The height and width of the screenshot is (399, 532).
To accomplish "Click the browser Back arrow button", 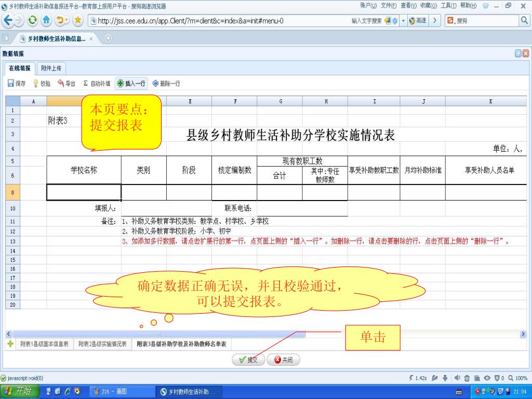I will [x=7, y=20].
